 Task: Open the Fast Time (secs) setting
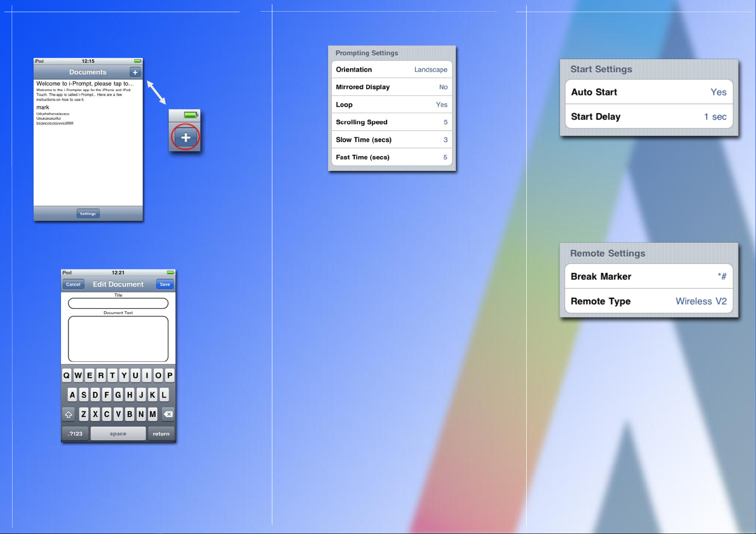click(x=392, y=157)
